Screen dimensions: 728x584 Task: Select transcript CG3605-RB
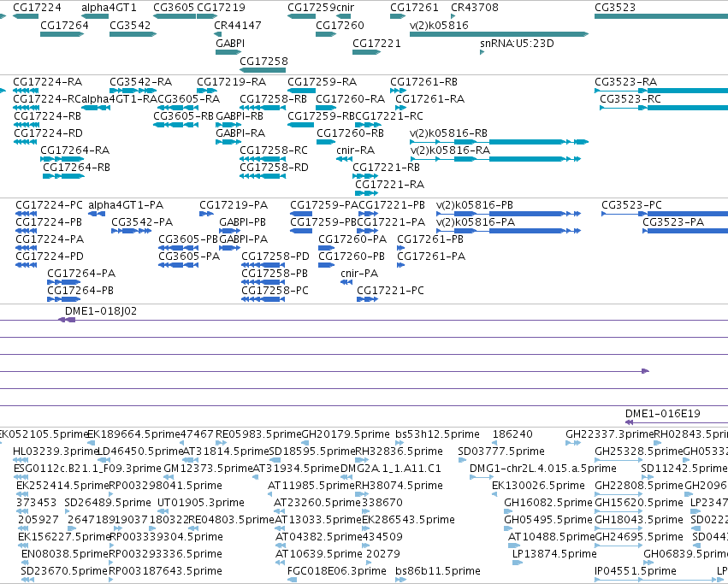pyautogui.click(x=183, y=116)
